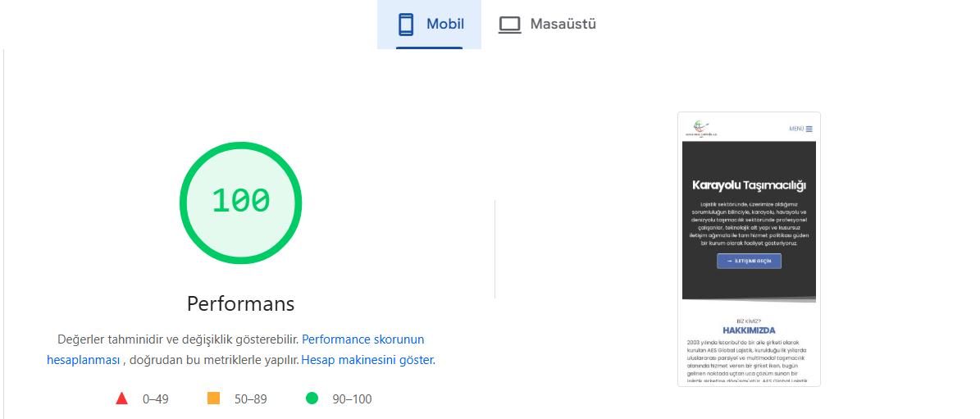
Task: Click the 50–89 score range label
Action: tap(249, 399)
